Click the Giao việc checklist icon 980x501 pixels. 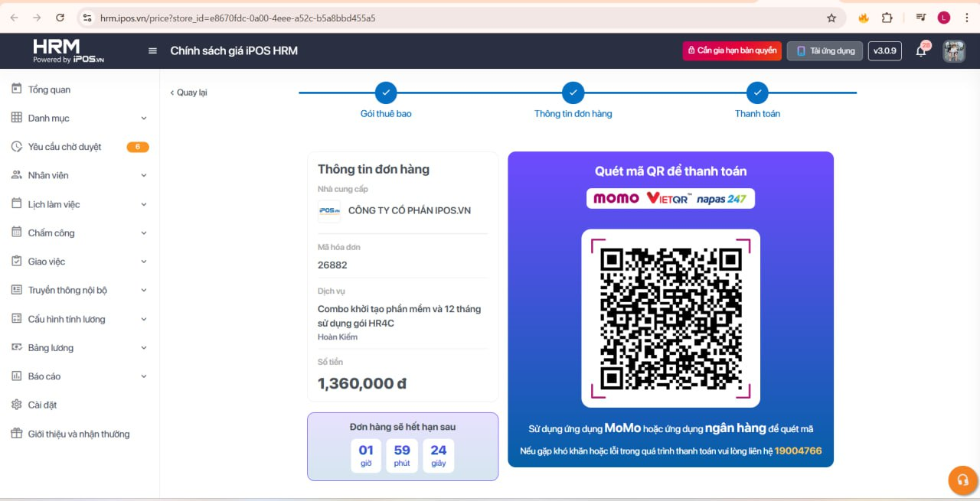tap(17, 262)
